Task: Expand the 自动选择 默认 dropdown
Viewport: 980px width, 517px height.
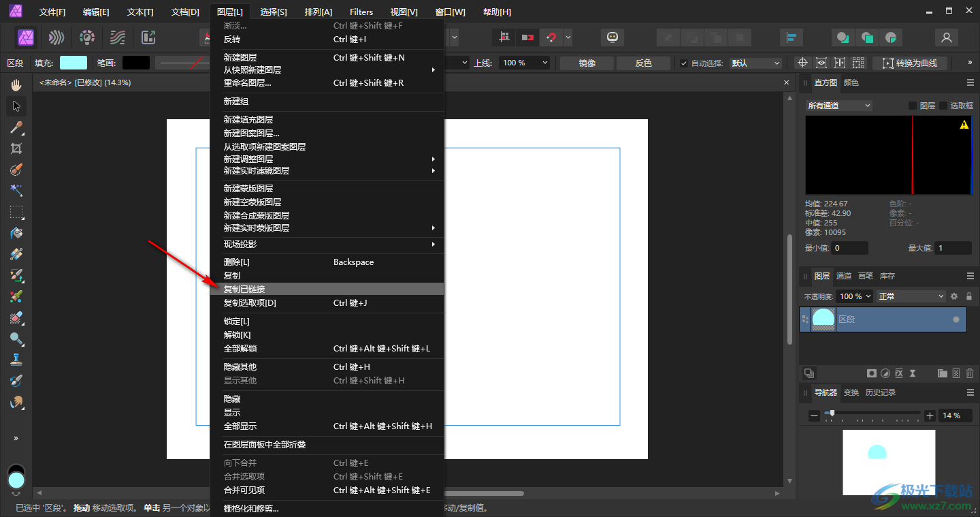Action: tap(755, 63)
